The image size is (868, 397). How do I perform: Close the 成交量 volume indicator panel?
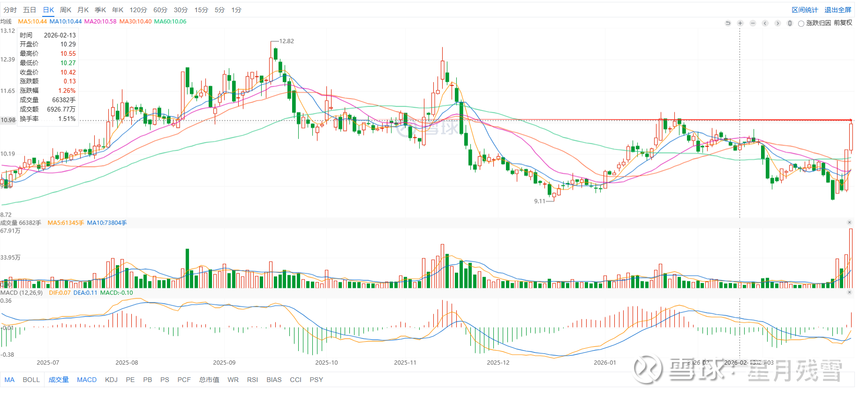point(849,222)
